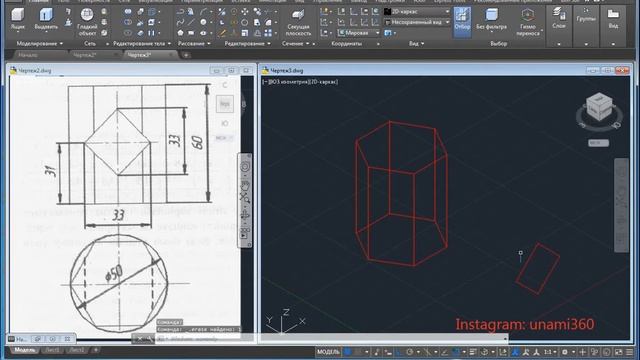Click the zoom tool on navigation bar
The width and height of the screenshot is (640, 360).
click(245, 197)
